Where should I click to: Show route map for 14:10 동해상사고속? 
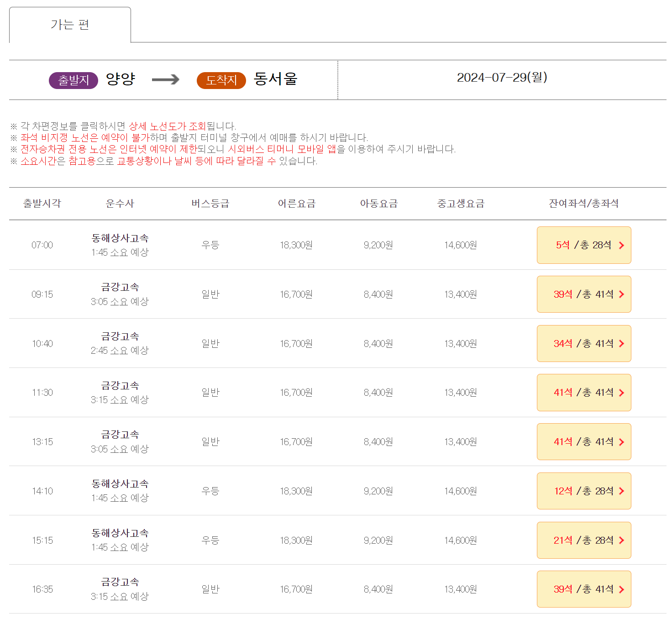[x=120, y=491]
